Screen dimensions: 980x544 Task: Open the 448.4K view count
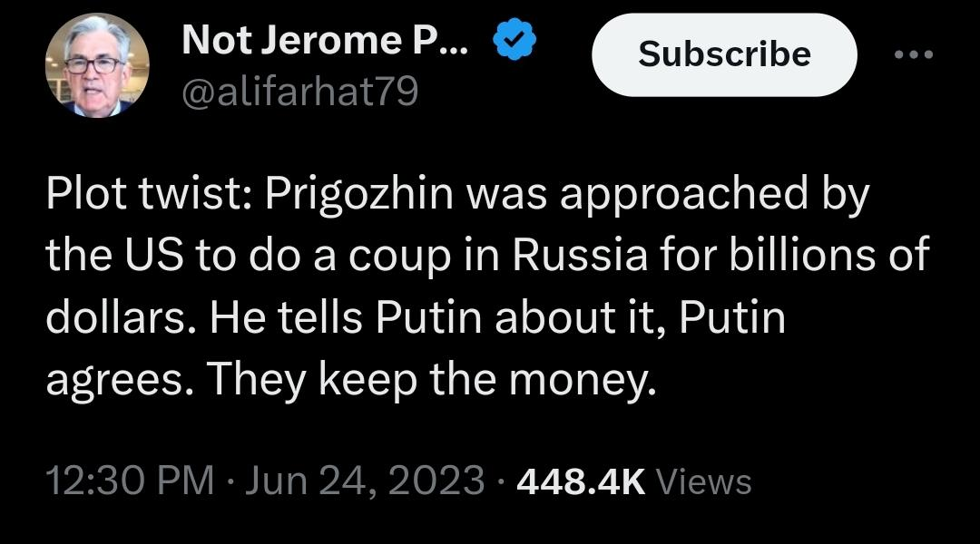click(x=580, y=481)
